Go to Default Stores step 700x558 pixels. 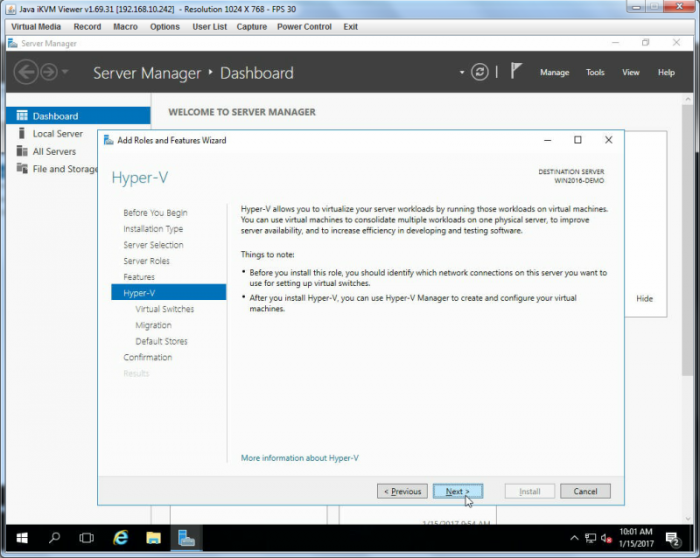click(162, 341)
